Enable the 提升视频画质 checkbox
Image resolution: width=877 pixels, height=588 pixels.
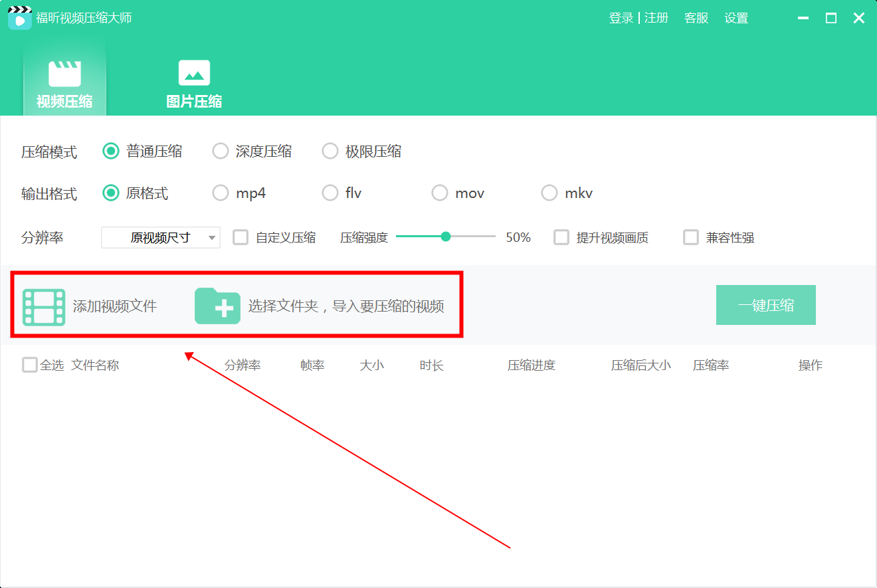(x=561, y=237)
